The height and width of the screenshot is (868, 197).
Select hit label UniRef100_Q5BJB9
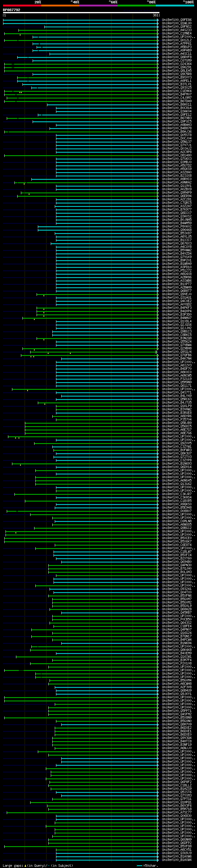pos(177,423)
